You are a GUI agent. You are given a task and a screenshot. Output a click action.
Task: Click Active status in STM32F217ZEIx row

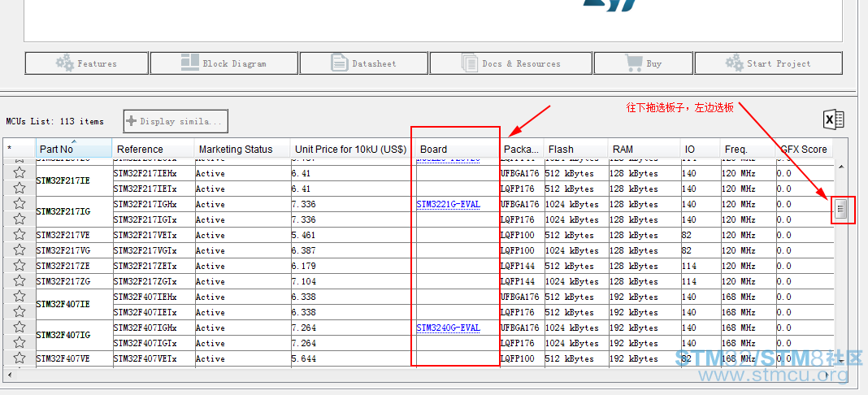pyautogui.click(x=242, y=266)
